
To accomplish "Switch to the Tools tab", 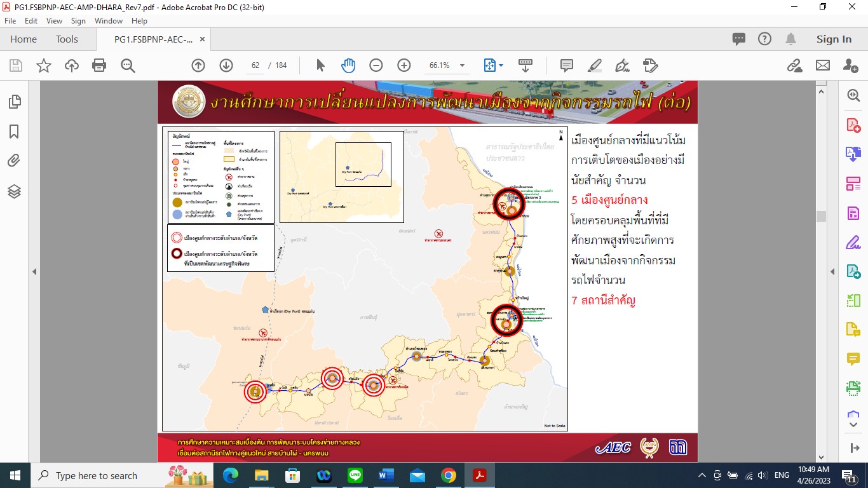I will click(67, 39).
